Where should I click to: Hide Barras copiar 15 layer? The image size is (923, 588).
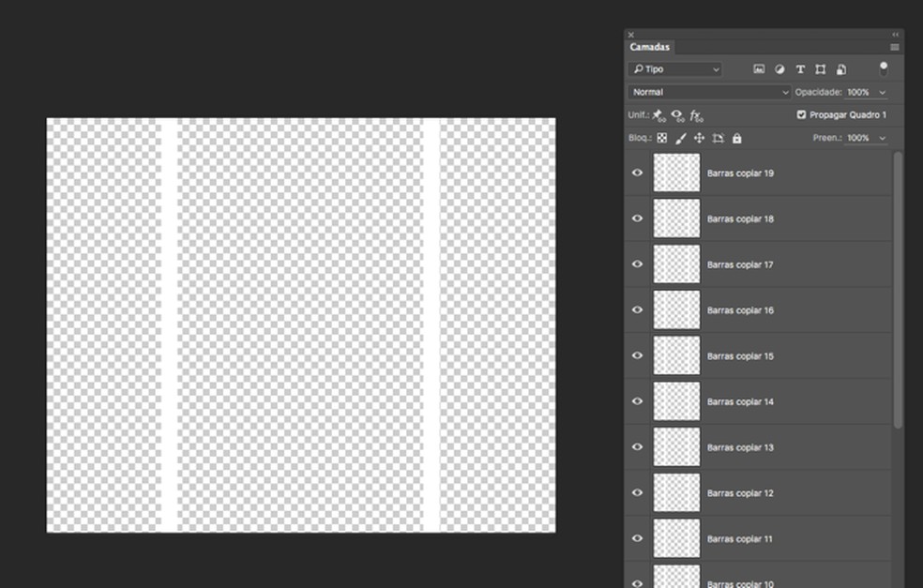coord(637,355)
